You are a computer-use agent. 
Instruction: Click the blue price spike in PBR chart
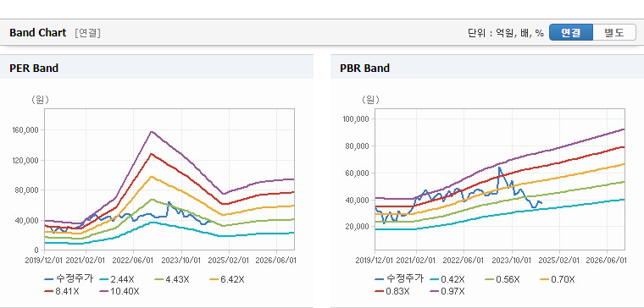(499, 168)
